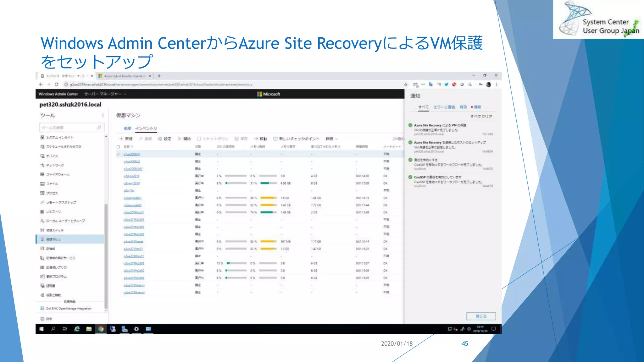Image resolution: width=644 pixels, height=362 pixels.
Task: Open the ファイル tool icon
Action: click(42, 184)
